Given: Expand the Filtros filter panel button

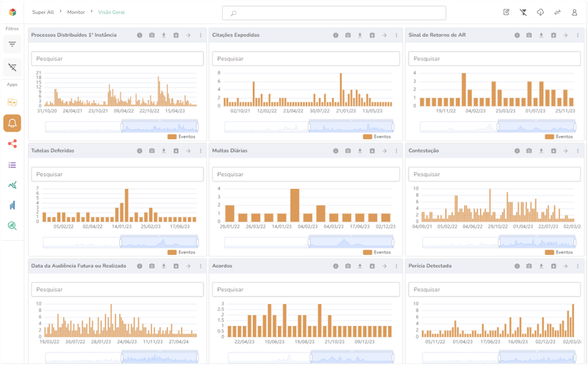Looking at the screenshot, I should tap(12, 44).
